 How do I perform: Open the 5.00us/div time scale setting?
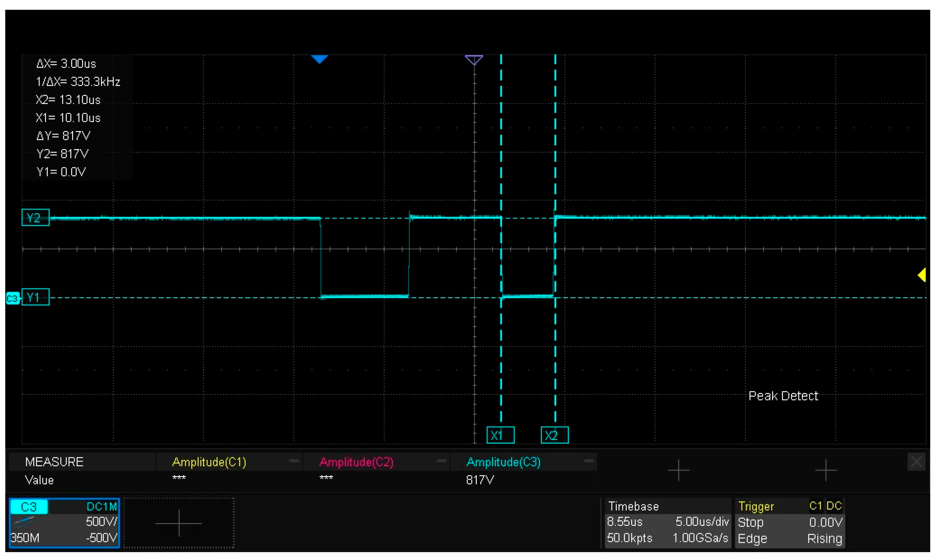701,522
